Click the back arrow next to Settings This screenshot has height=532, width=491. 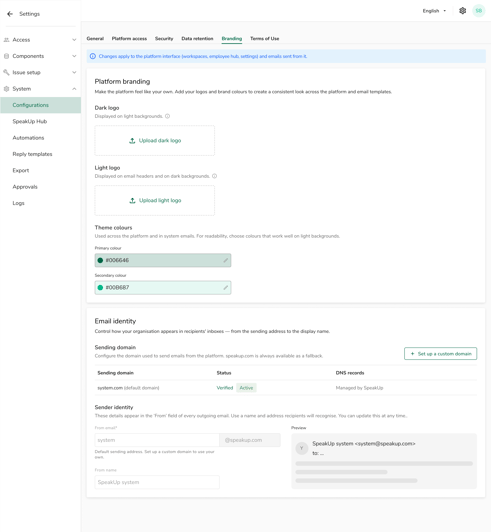coord(10,14)
